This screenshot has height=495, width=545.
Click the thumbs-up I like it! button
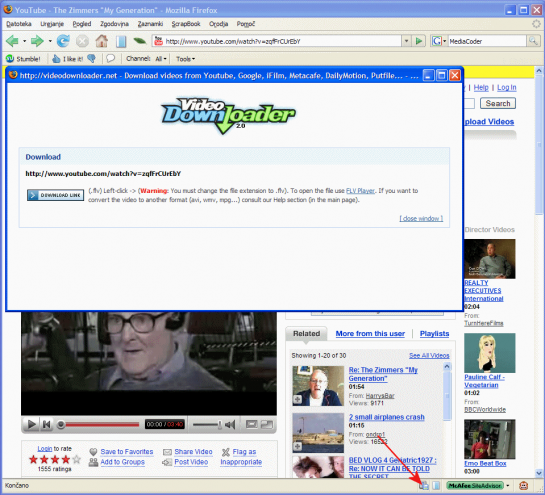coord(67,59)
